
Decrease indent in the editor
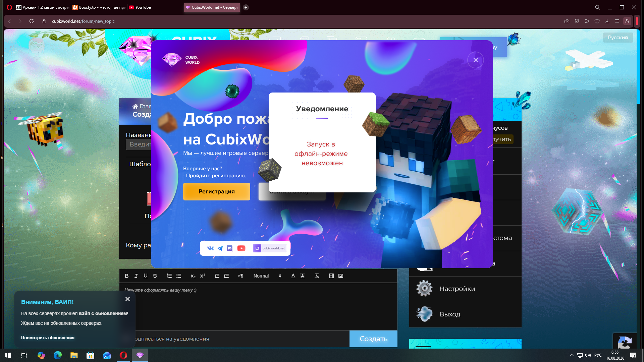(x=217, y=276)
